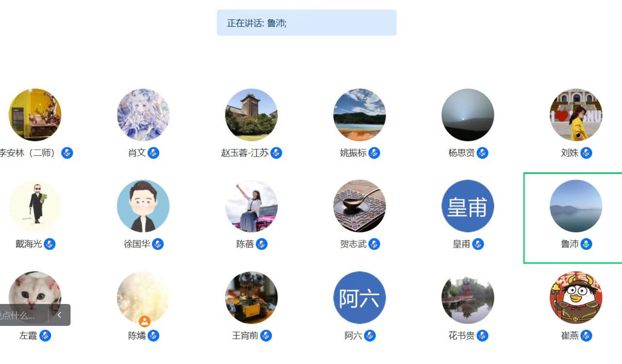Select the 阿六 blue text avatar
The width and height of the screenshot is (622, 364).
(x=359, y=297)
